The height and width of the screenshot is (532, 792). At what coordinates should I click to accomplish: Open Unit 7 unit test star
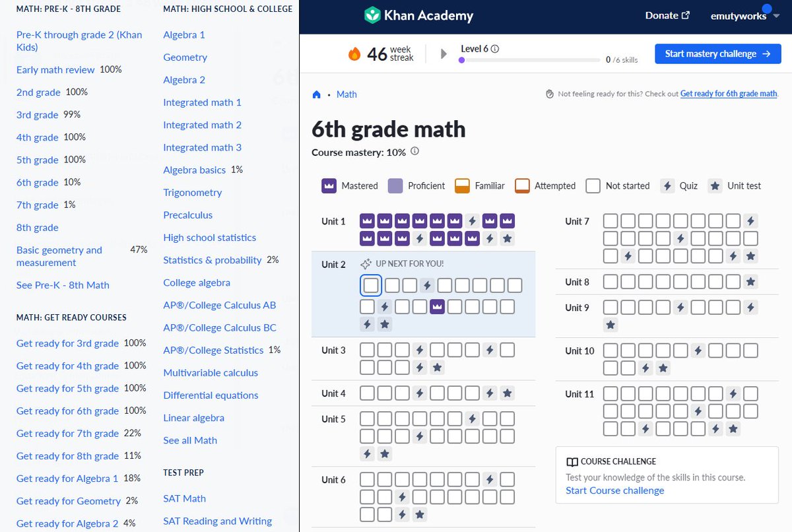click(x=750, y=255)
